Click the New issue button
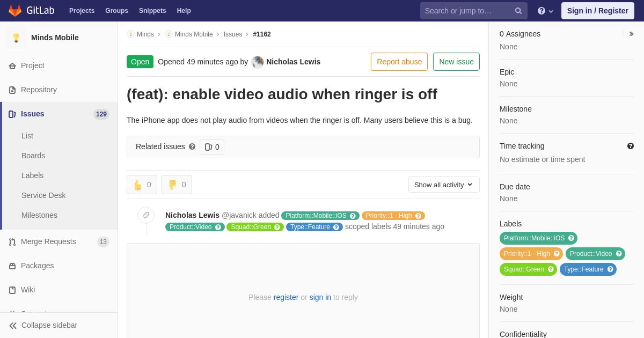The height and width of the screenshot is (338, 644). tap(456, 62)
